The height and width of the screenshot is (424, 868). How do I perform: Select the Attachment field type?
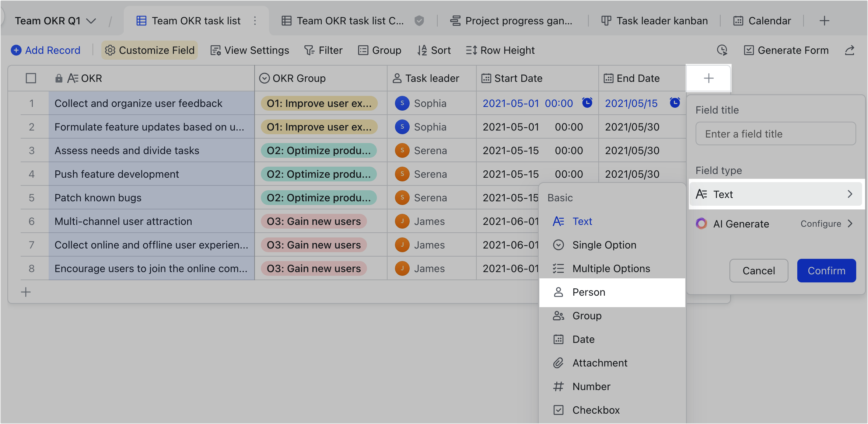(x=612, y=363)
